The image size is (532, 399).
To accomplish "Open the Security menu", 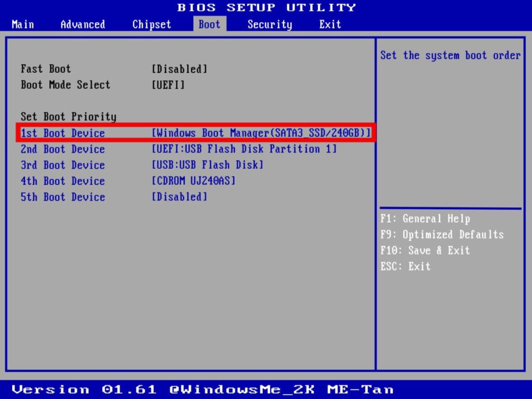I will [x=270, y=24].
